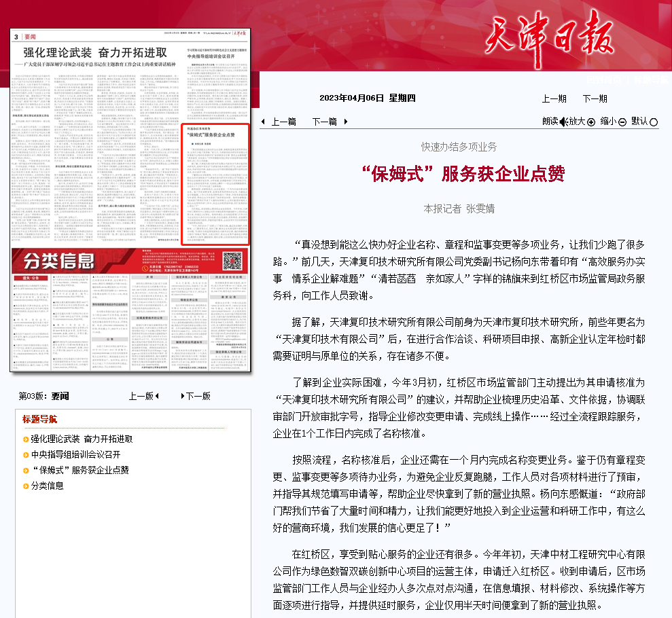Click the right arrow after 下一篇
Screen dimensions: 672x618
click(344, 121)
